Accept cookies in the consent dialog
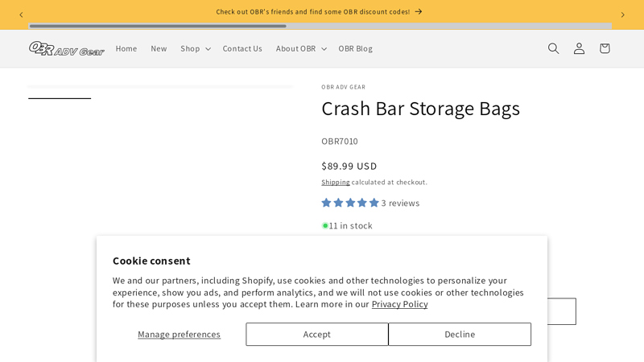Screen dimensions: 644x362 [317, 334]
